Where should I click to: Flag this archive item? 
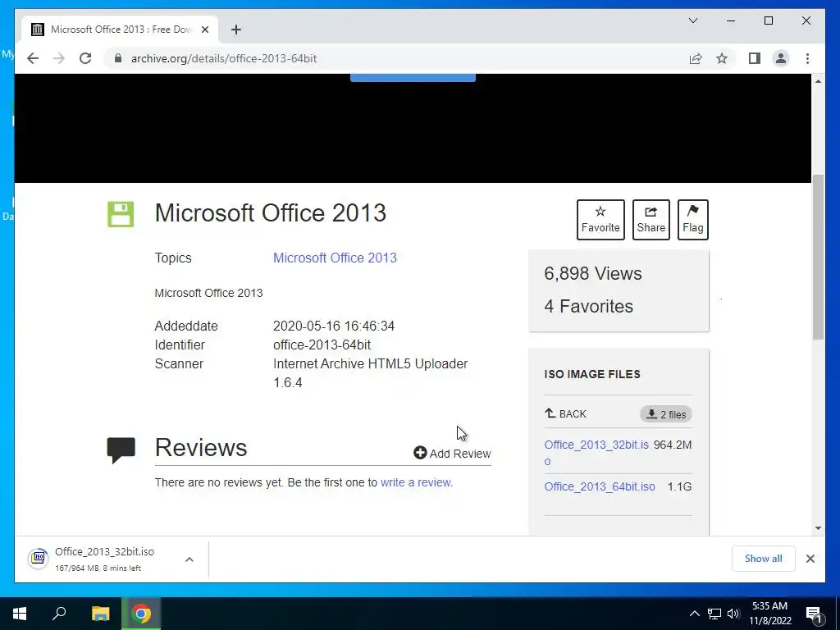click(692, 220)
